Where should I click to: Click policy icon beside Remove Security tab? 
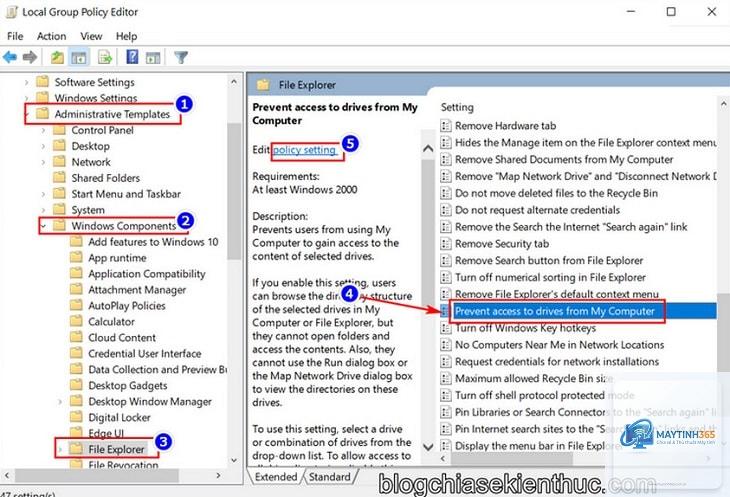[x=446, y=243]
